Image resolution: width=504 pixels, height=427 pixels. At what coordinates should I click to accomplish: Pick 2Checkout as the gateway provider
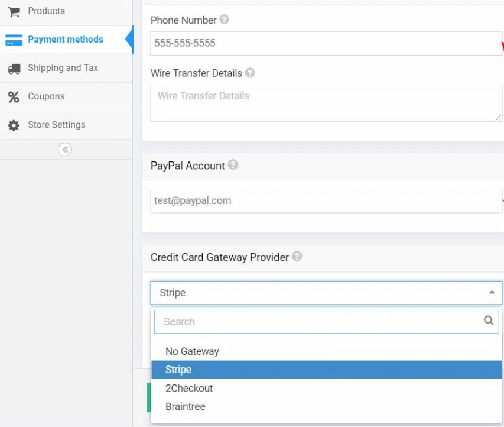coord(189,388)
